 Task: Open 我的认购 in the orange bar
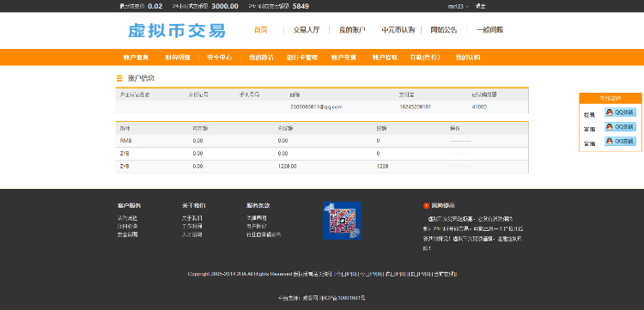(x=468, y=58)
